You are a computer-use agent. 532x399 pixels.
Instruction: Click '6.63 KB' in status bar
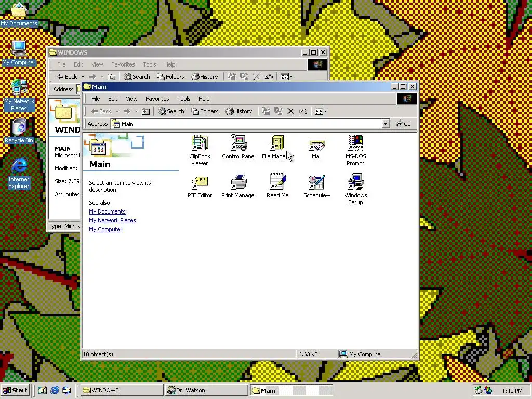click(308, 354)
